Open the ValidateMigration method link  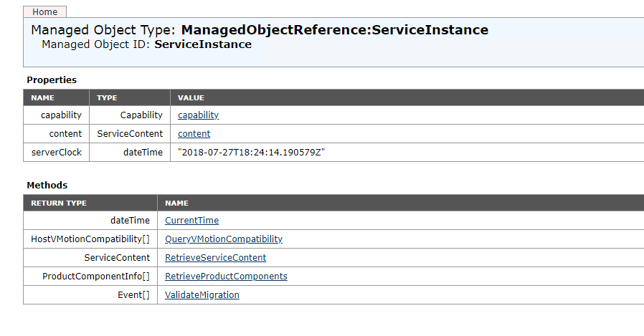202,295
